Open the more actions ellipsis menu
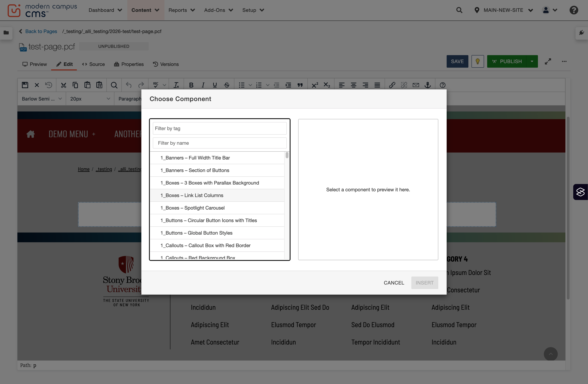The height and width of the screenshot is (384, 588). pos(564,61)
